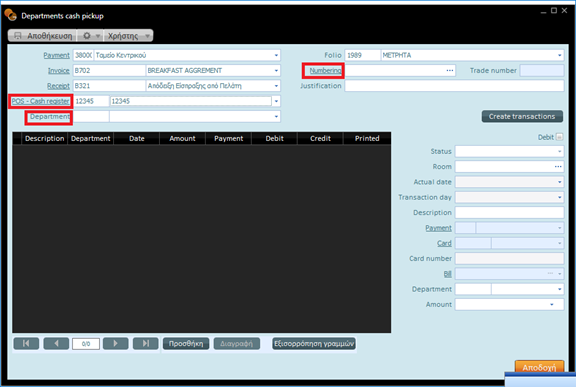
Task: Expand the Status dropdown
Action: [559, 151]
